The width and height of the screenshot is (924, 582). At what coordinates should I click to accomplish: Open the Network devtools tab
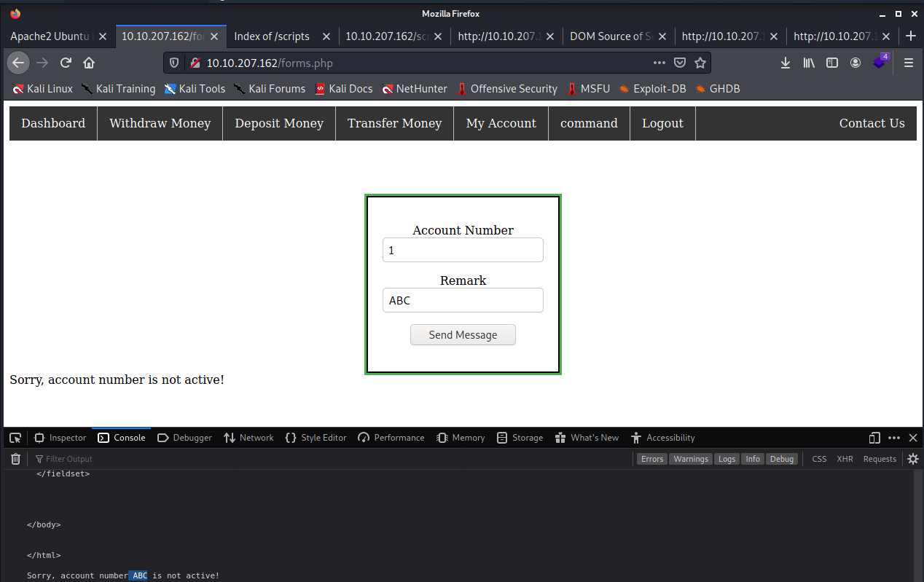pos(248,438)
